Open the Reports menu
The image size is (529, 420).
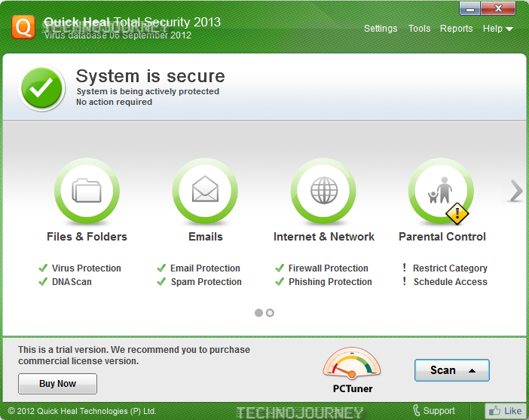click(x=456, y=29)
